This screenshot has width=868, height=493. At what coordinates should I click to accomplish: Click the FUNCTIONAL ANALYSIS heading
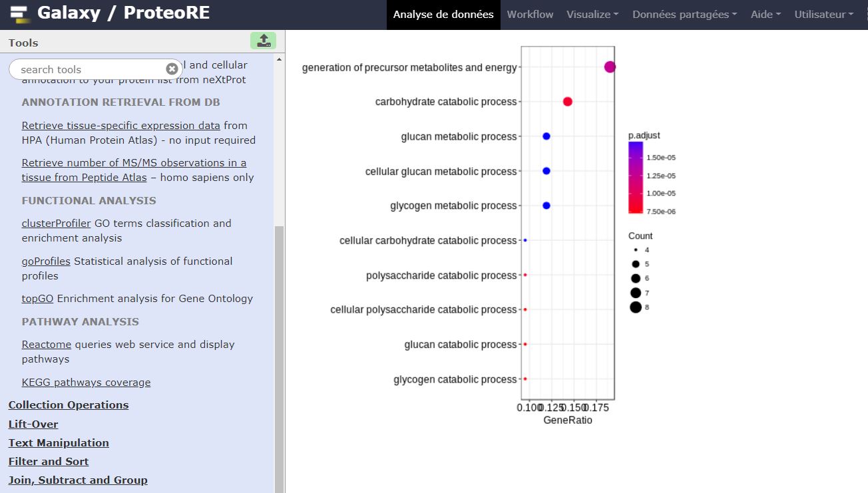pos(89,200)
